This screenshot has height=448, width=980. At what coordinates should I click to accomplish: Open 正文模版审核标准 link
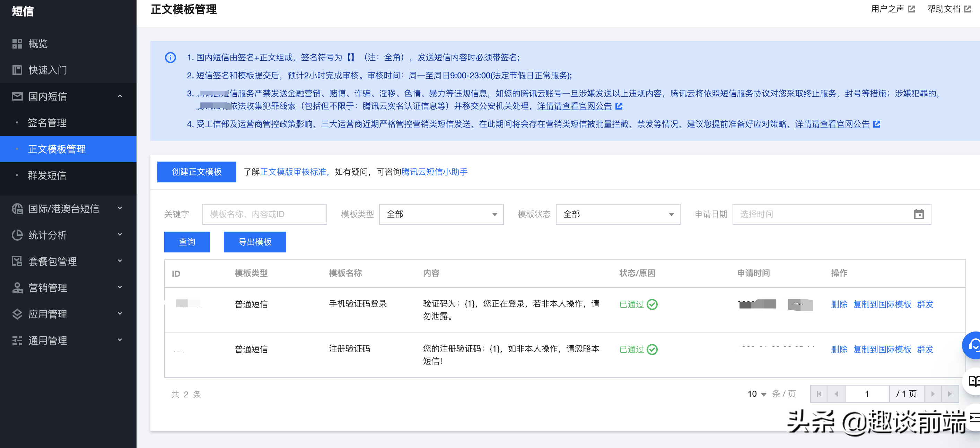(293, 172)
